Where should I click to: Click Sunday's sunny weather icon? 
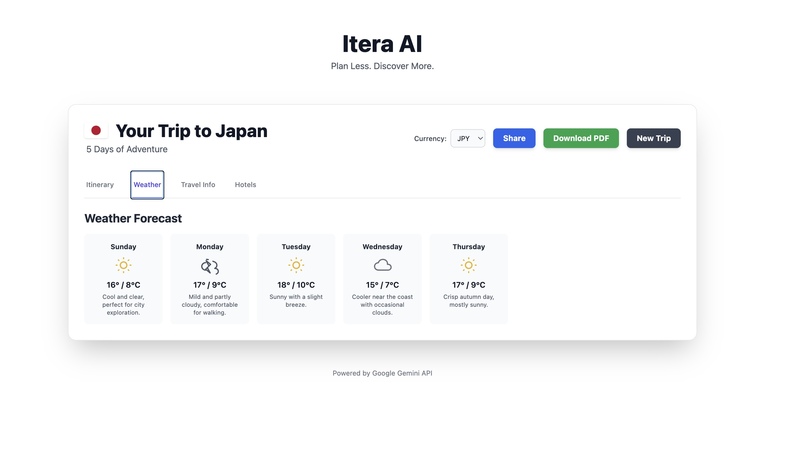click(123, 265)
